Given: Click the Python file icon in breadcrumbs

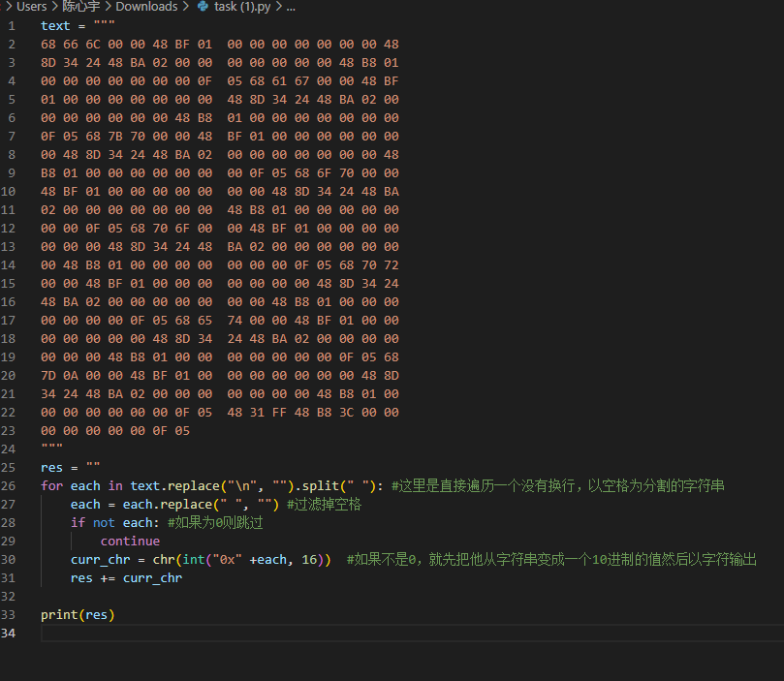Looking at the screenshot, I should coord(203,7).
